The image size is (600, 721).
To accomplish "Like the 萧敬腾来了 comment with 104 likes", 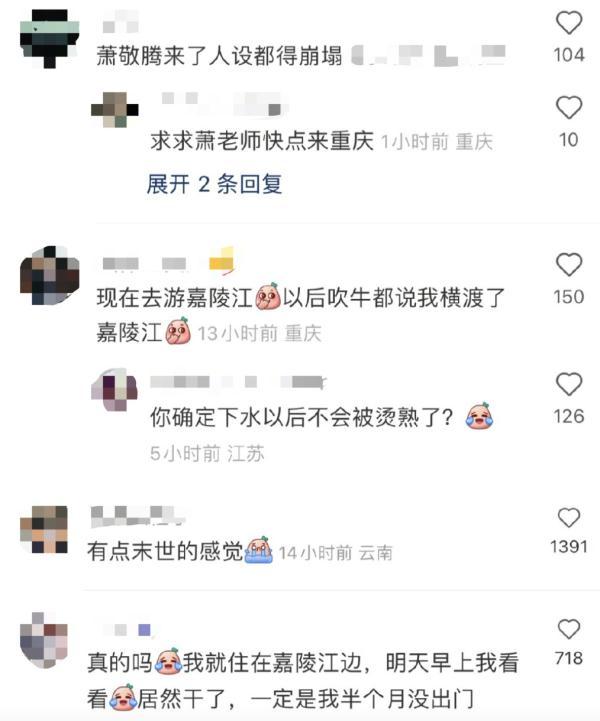I will point(569,23).
